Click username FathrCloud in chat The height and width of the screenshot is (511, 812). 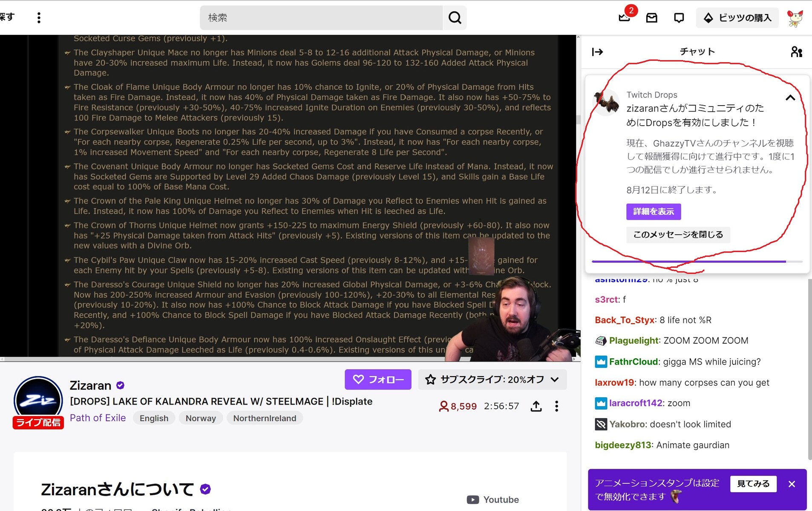(x=633, y=362)
